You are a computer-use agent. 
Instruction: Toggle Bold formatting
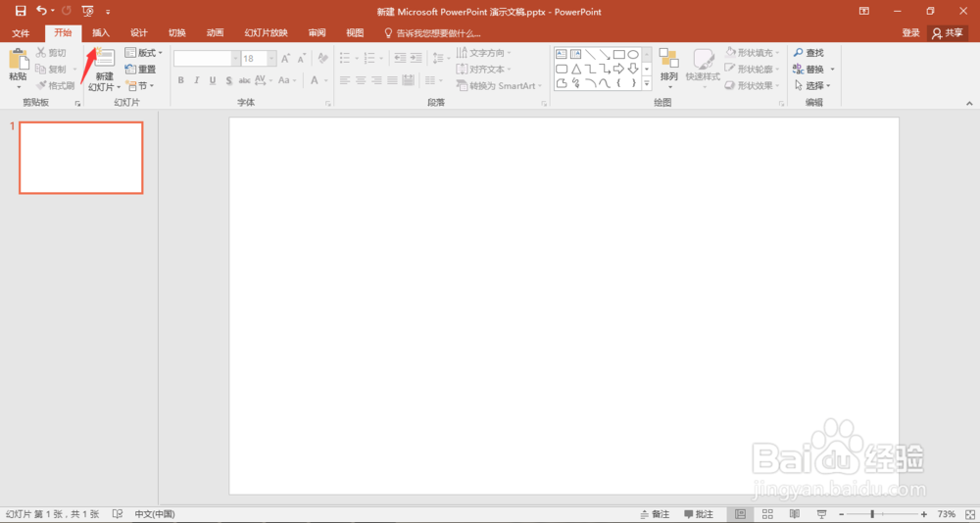[180, 80]
